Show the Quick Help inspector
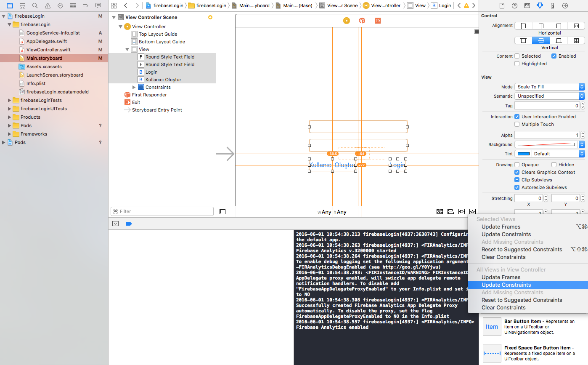 (x=514, y=5)
